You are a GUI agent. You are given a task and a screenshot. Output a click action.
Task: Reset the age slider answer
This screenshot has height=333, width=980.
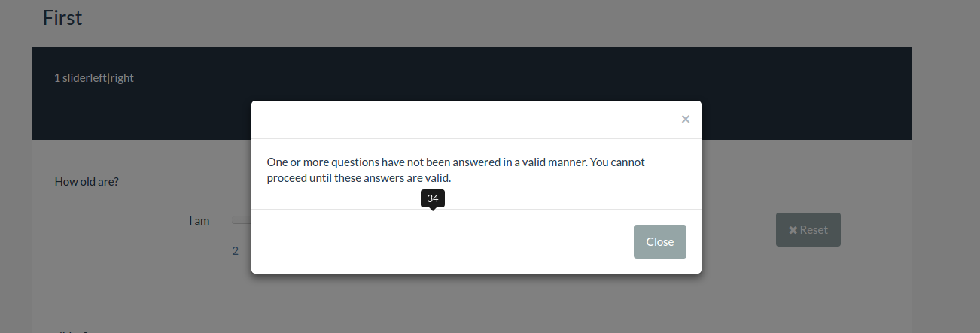tap(808, 230)
